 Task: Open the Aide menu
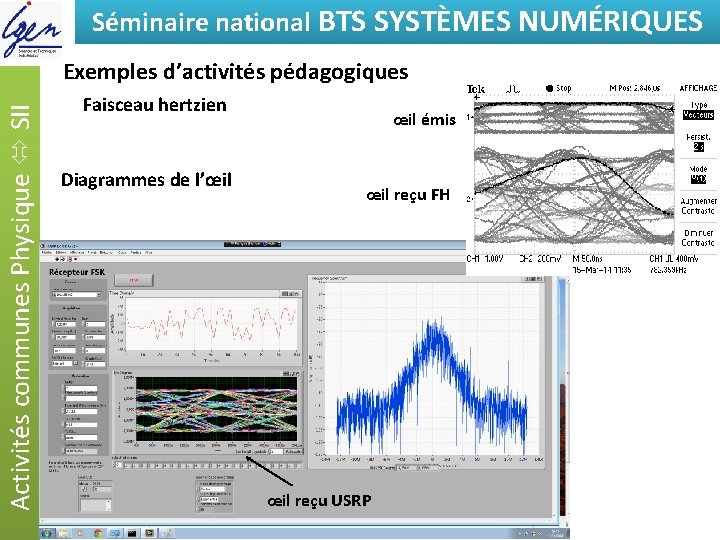(148, 253)
